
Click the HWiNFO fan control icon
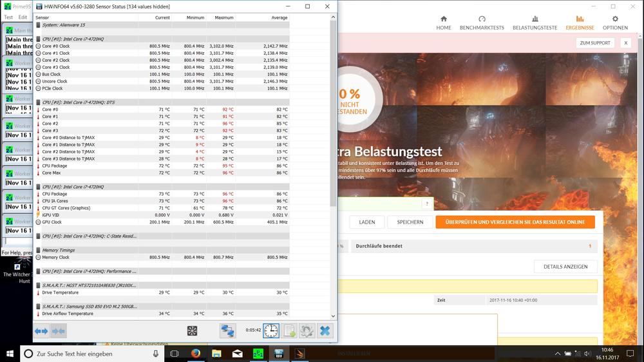[192, 330]
